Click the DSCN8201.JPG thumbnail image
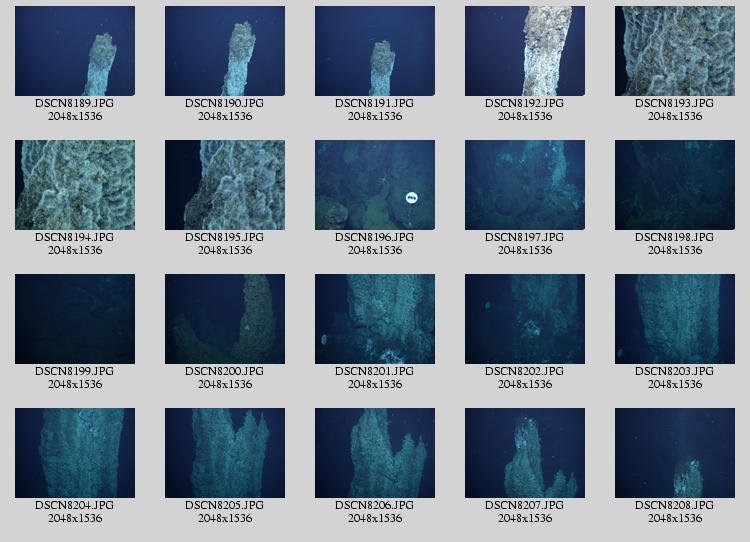The width and height of the screenshot is (750, 542). 375,319
